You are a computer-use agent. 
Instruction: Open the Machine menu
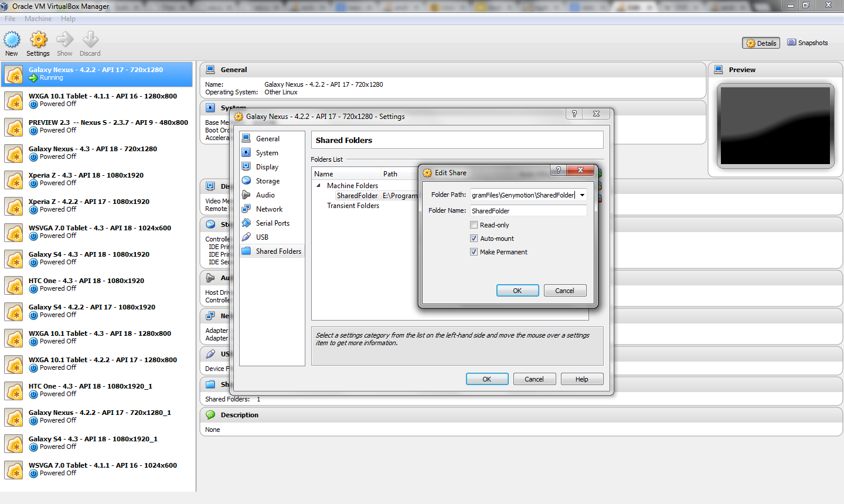tap(38, 19)
